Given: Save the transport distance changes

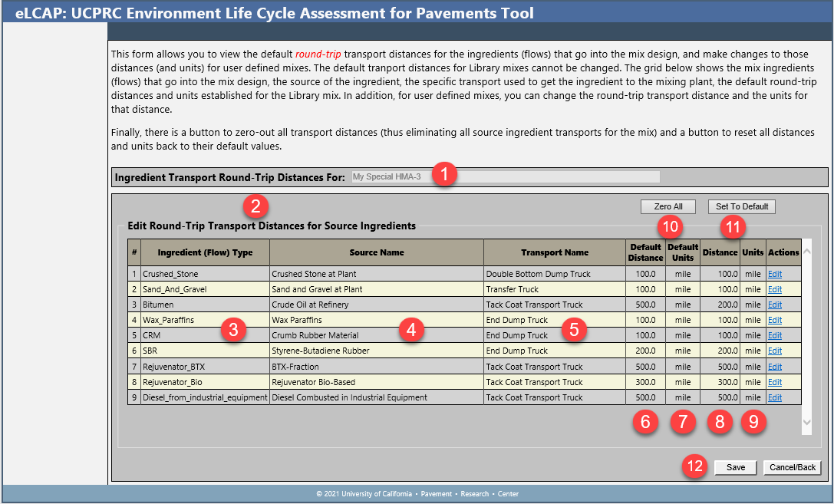Looking at the screenshot, I should pyautogui.click(x=736, y=467).
